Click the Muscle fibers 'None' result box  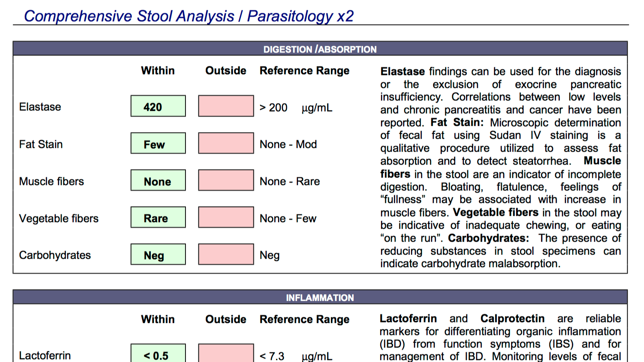(158, 180)
